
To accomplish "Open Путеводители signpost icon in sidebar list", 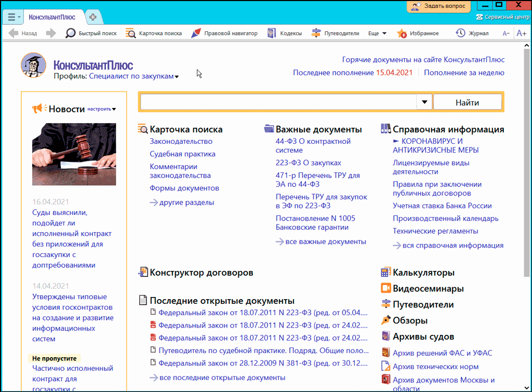I will (x=386, y=304).
